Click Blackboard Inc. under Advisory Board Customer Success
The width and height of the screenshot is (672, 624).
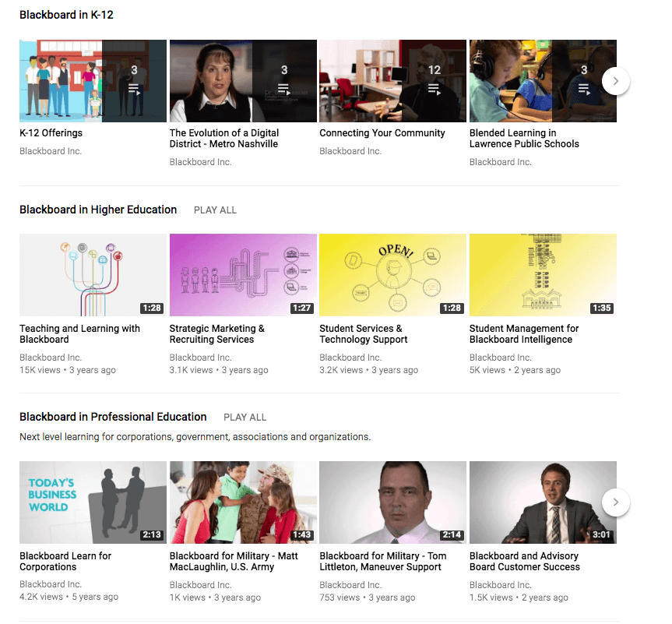pyautogui.click(x=501, y=585)
